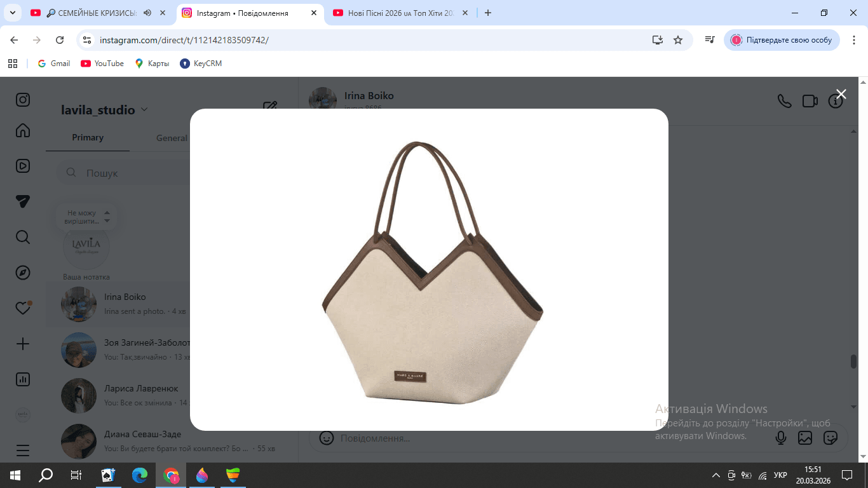
Task: Switch to Нові Пісні 2026 browser tab
Action: (400, 13)
